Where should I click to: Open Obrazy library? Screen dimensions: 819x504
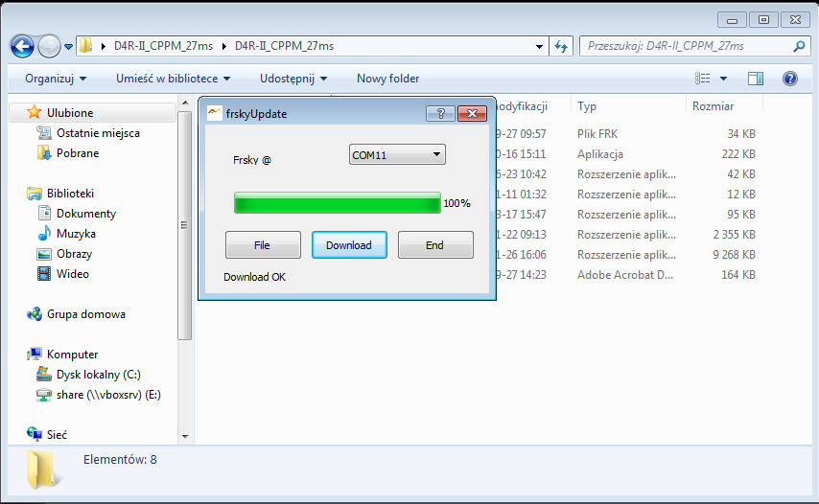[74, 254]
